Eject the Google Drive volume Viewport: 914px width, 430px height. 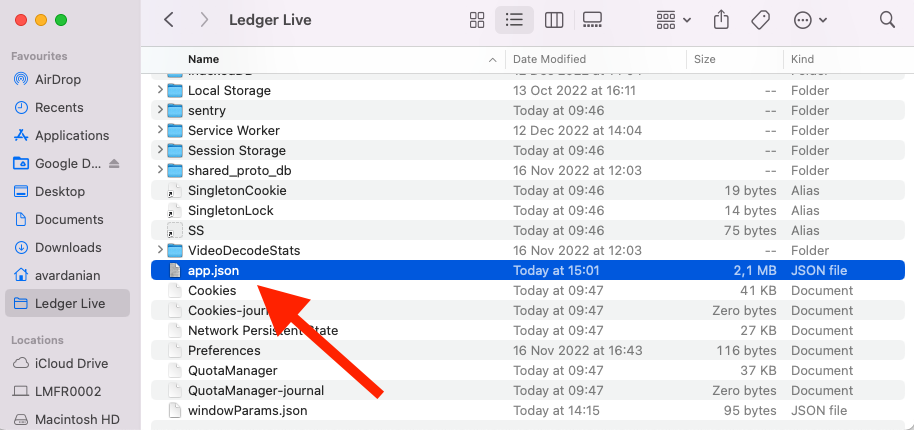(x=114, y=163)
